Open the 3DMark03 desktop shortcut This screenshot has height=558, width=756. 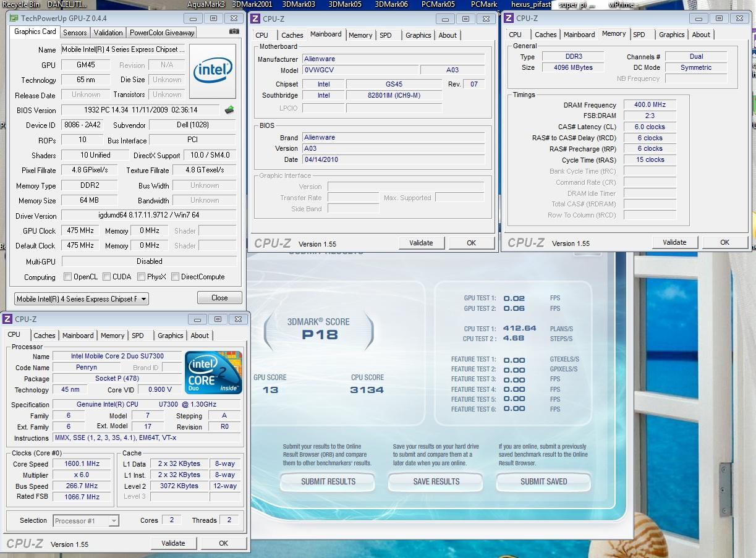click(299, 4)
